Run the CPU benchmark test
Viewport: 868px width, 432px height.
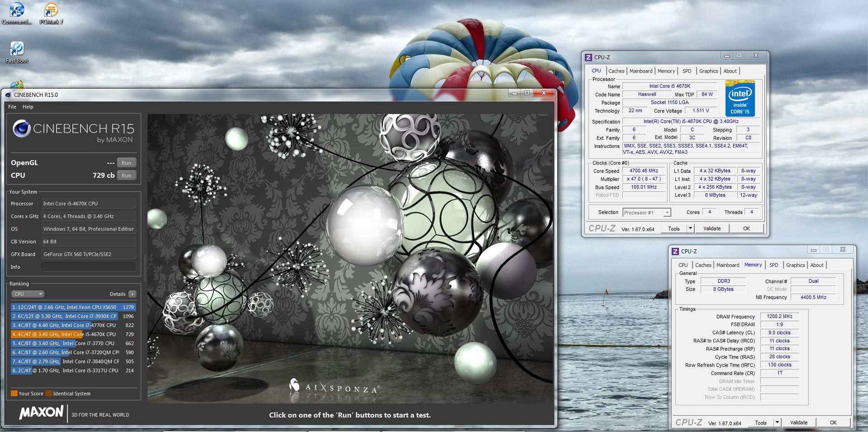pyautogui.click(x=127, y=176)
